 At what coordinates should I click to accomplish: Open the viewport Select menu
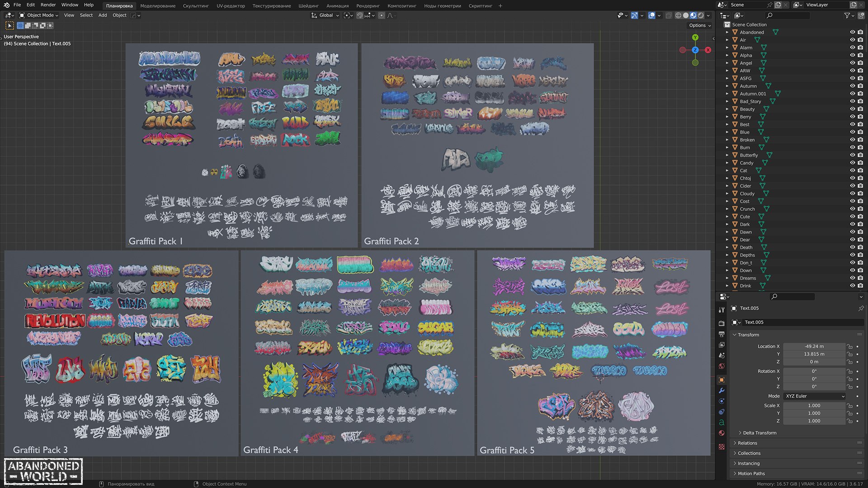pyautogui.click(x=86, y=15)
